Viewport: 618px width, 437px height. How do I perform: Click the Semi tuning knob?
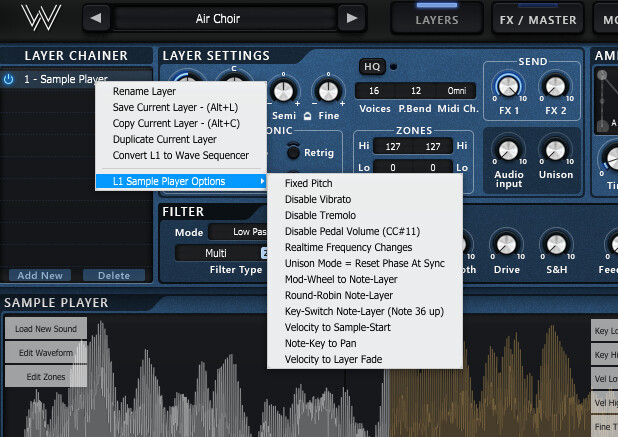[x=283, y=91]
